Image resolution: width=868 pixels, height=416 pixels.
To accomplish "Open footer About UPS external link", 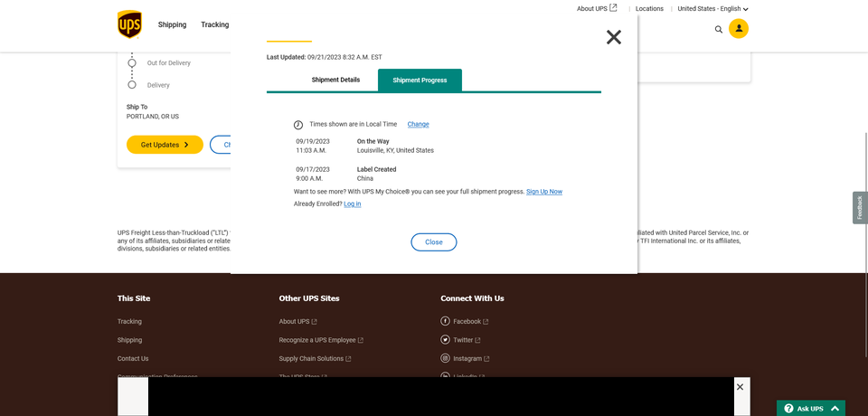I will [297, 321].
